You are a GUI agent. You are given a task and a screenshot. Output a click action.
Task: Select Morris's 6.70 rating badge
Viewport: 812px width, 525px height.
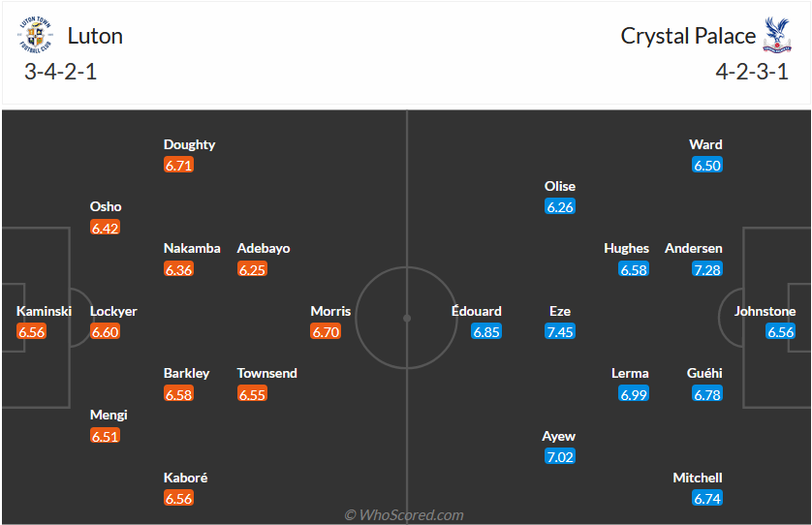coord(326,332)
